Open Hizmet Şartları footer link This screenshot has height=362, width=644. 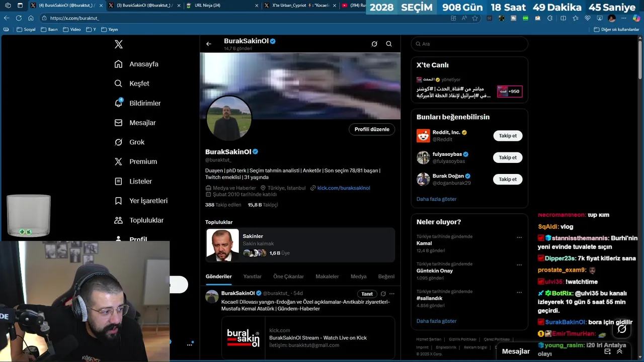(x=429, y=339)
